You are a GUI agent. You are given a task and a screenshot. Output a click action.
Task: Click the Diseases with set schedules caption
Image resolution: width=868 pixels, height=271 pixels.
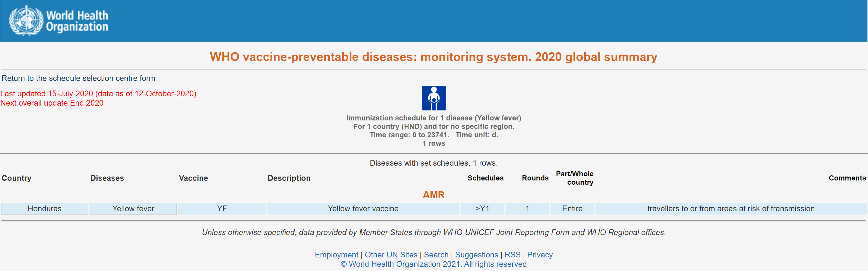tap(434, 163)
